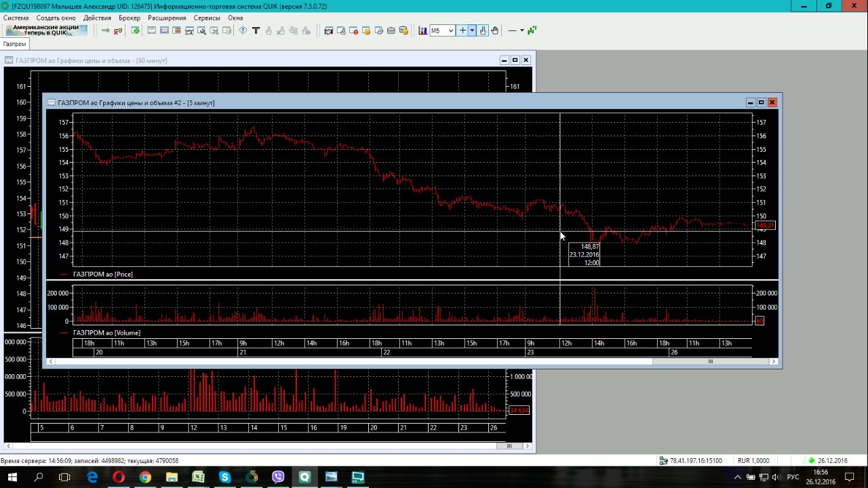Open Task View on the taskbar
Viewport: 868px width, 488px height.
coord(64,477)
